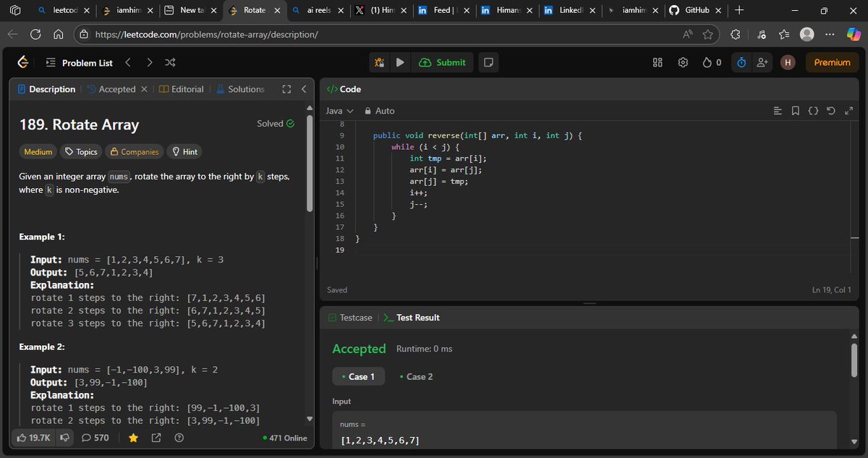868x458 pixels.
Task: Open the Editorial tab
Action: [x=182, y=89]
